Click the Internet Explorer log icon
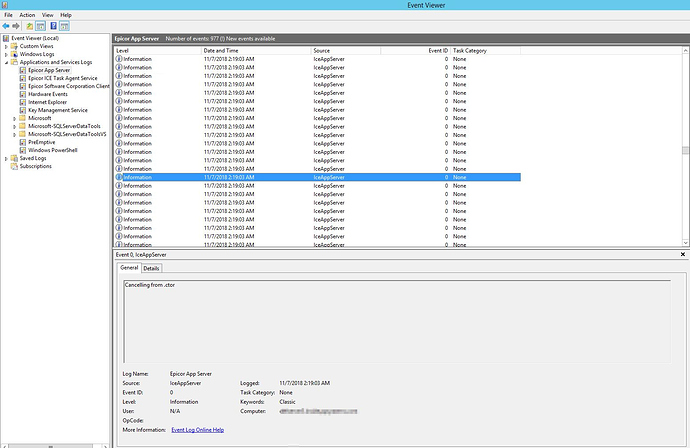The image size is (690, 448). coord(23,102)
